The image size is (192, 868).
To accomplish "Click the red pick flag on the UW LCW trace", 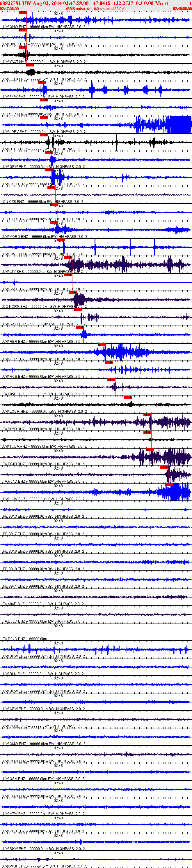I will tap(169, 484).
